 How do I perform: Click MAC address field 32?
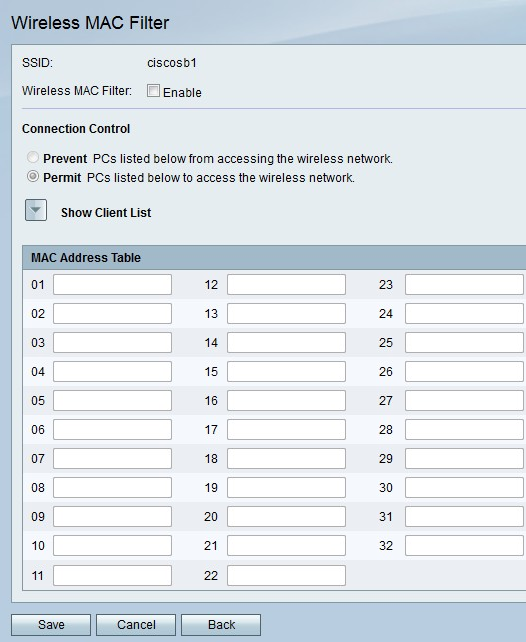pyautogui.click(x=464, y=545)
